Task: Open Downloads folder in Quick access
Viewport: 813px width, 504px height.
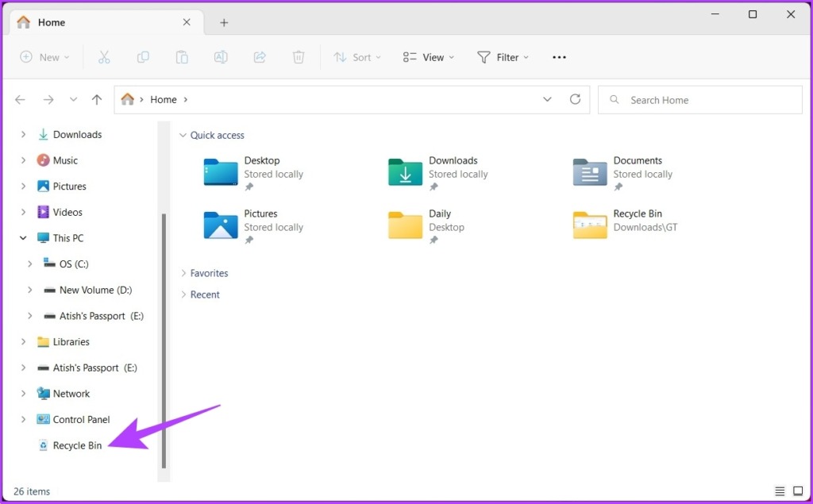Action: coord(438,173)
